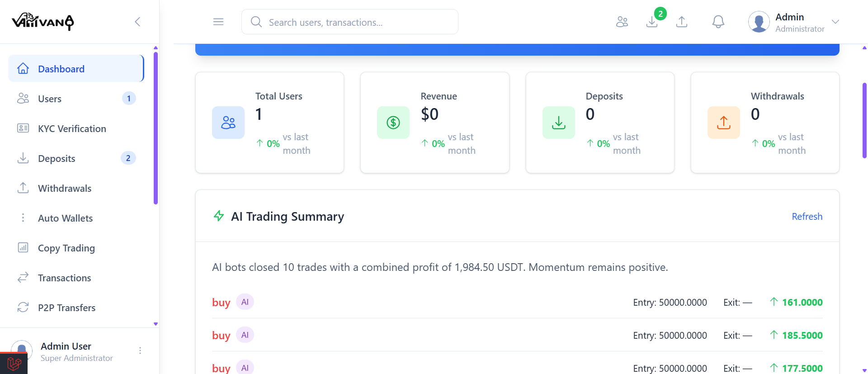
Task: Collapse the sidebar with the chevron
Action: [x=138, y=22]
